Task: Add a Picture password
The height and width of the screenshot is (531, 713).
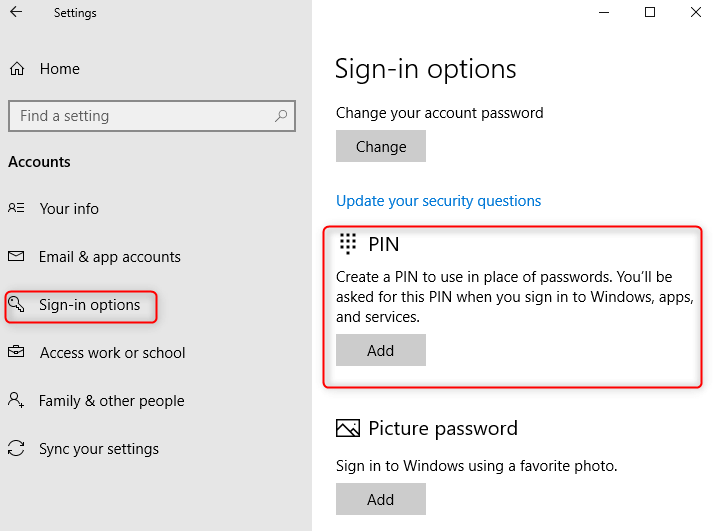Action: click(x=381, y=499)
